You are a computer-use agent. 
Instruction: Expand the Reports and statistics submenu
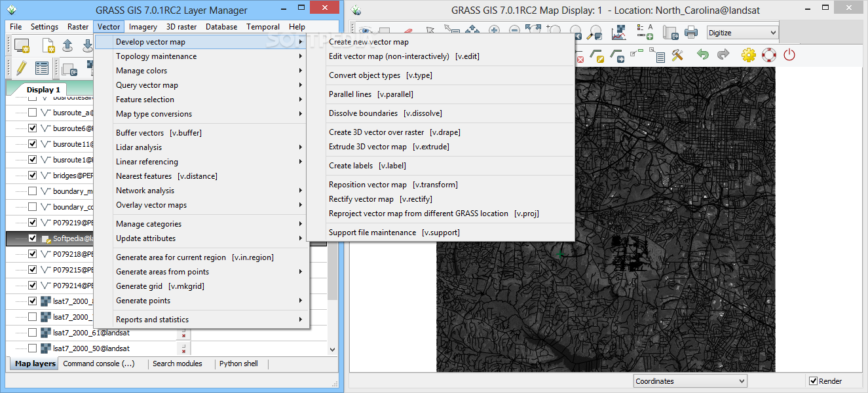[200, 320]
